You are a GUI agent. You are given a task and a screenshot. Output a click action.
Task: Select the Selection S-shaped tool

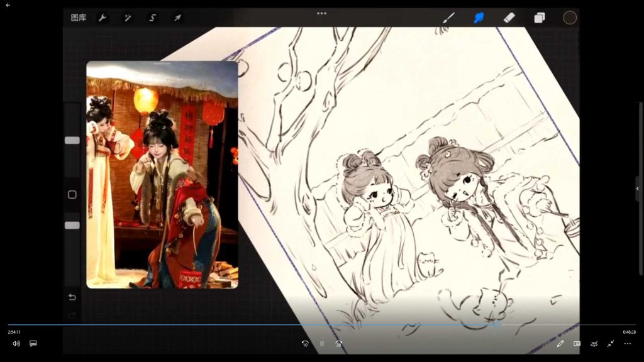tap(152, 18)
